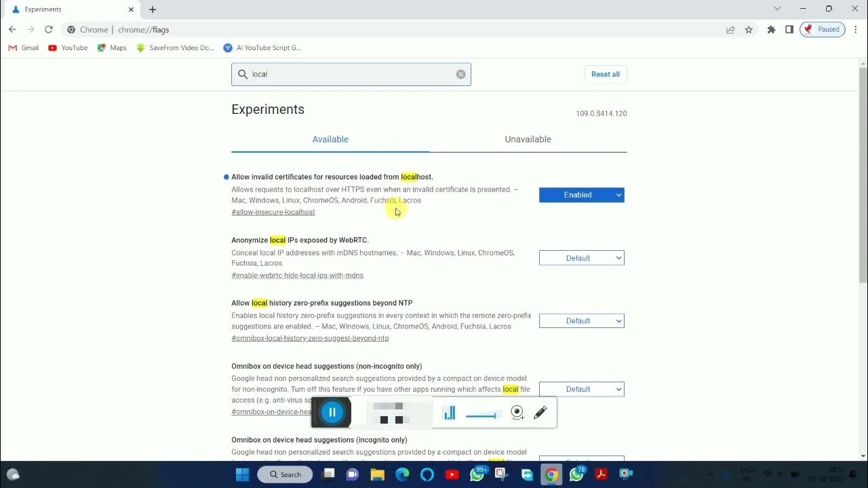Viewport: 868px width, 488px height.
Task: Select the Experiments browser tab
Action: 71,9
